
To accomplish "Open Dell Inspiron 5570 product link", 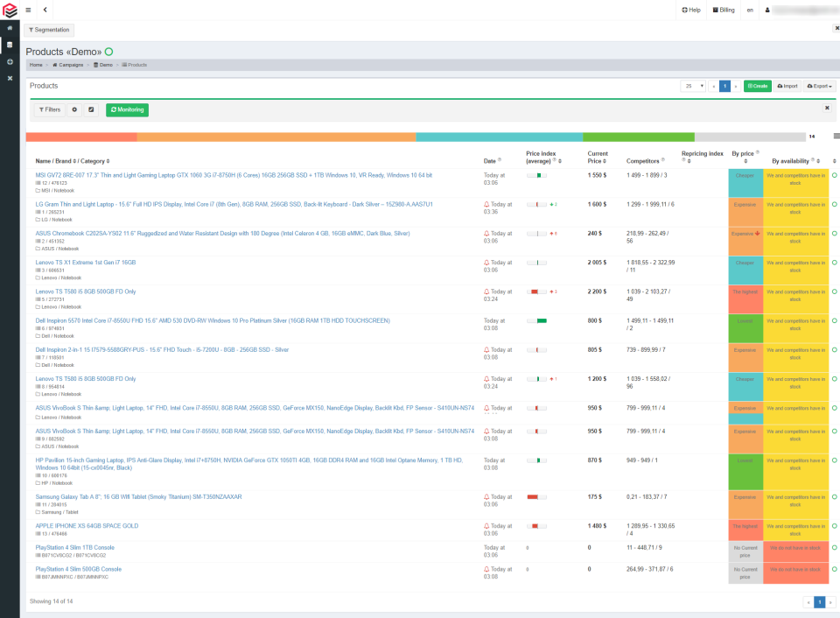I will 213,320.
